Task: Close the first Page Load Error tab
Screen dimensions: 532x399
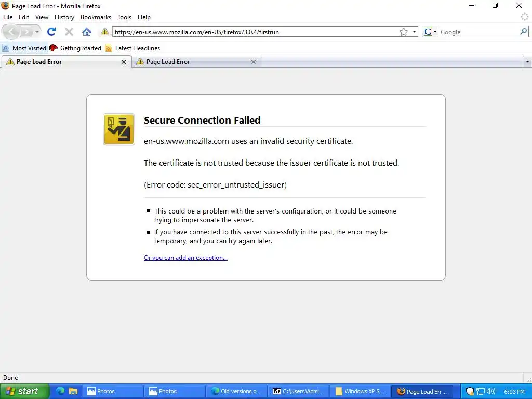Action: pyautogui.click(x=124, y=62)
